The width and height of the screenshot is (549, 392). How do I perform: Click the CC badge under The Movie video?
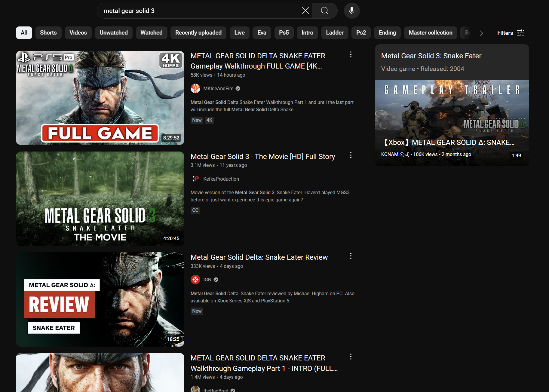tap(195, 210)
